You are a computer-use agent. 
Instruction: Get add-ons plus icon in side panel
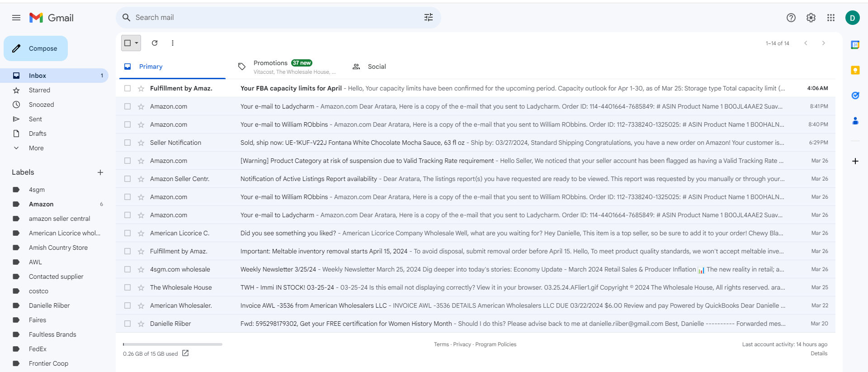click(x=855, y=161)
